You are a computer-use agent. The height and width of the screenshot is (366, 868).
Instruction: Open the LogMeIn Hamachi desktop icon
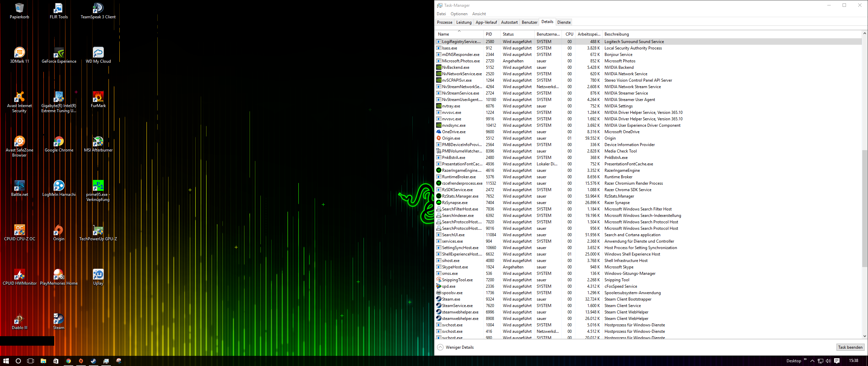pos(59,186)
